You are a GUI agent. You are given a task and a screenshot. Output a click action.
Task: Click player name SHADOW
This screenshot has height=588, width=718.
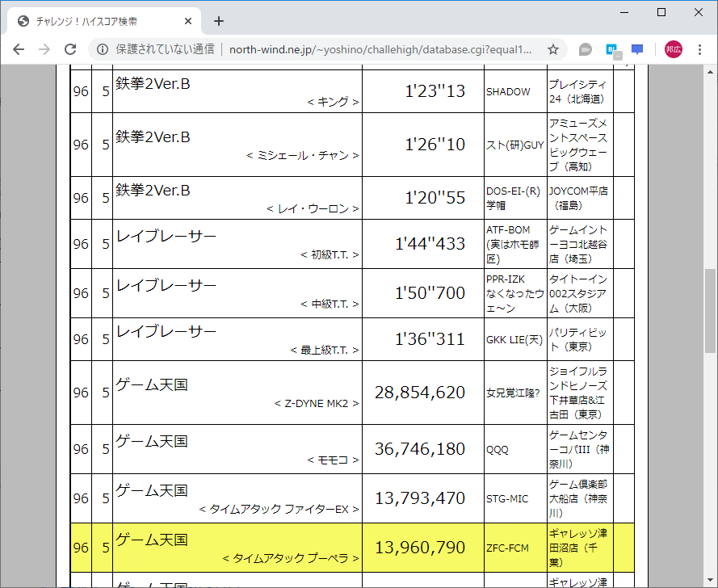(508, 92)
